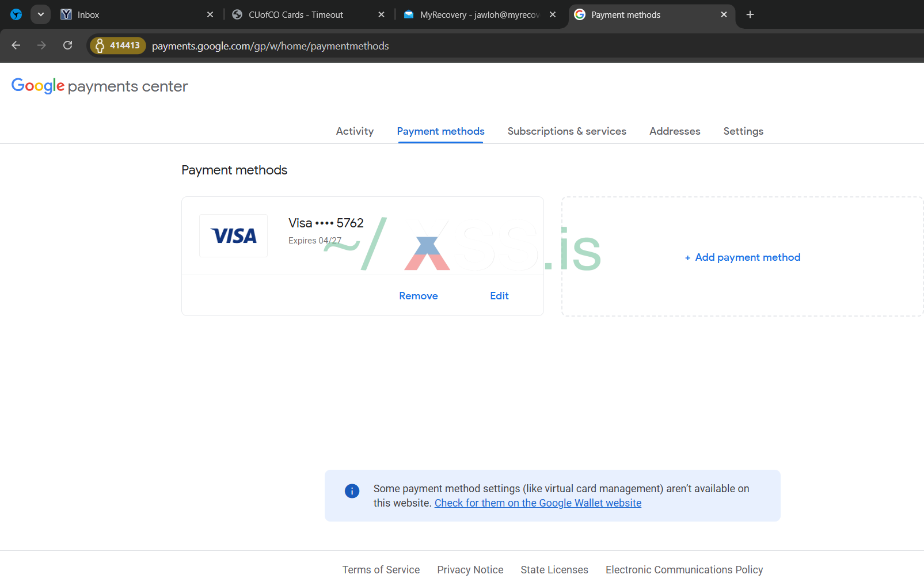The image size is (924, 582).
Task: Open a new browser tab
Action: click(750, 15)
